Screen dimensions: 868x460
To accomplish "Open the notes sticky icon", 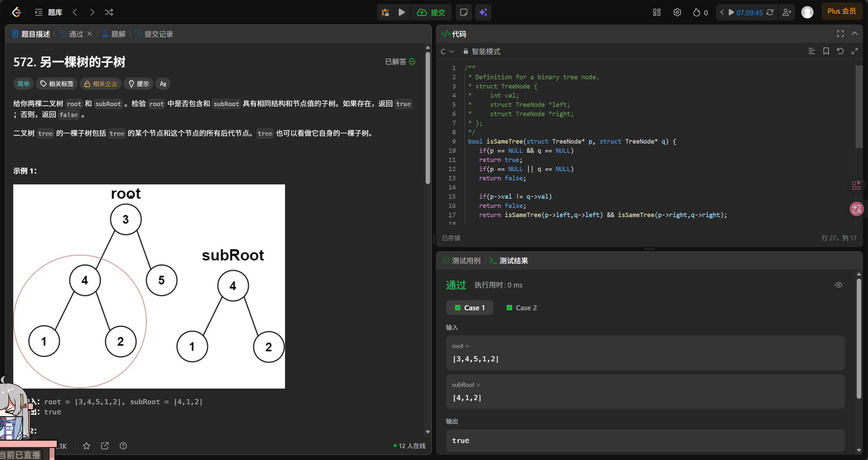I will pos(463,12).
